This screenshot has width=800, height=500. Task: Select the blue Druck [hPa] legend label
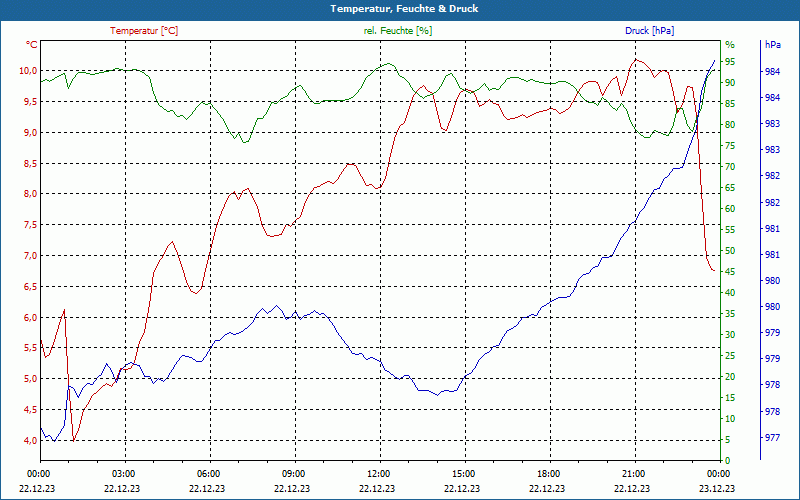(x=649, y=31)
